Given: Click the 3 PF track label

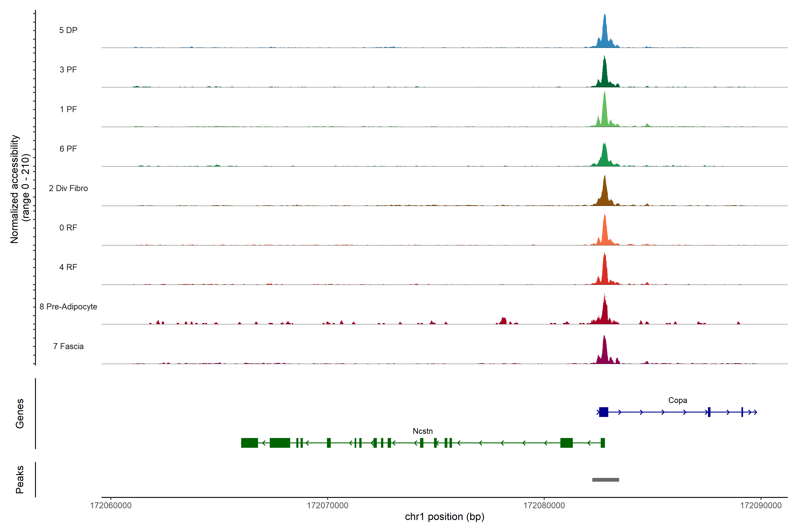Looking at the screenshot, I should pyautogui.click(x=68, y=70).
